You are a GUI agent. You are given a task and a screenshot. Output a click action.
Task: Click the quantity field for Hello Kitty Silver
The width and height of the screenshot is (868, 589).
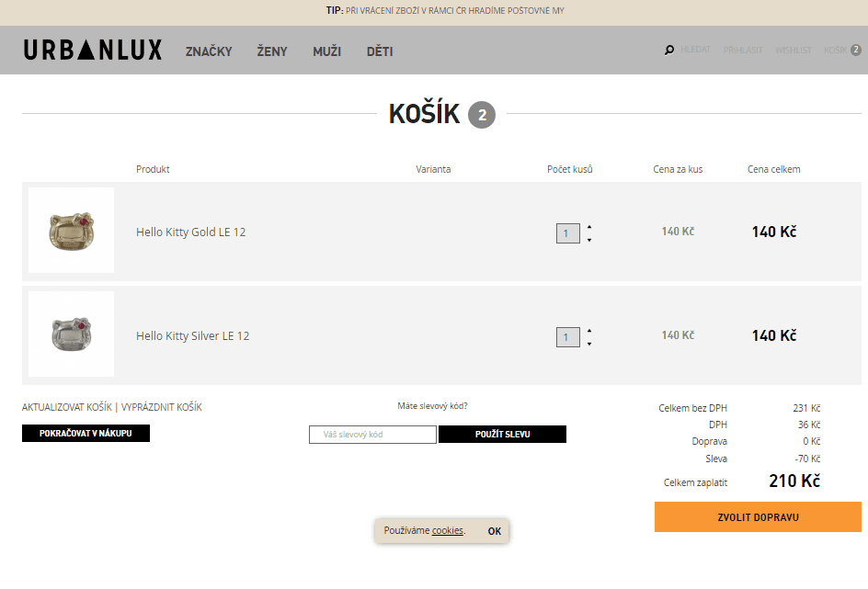coord(568,337)
